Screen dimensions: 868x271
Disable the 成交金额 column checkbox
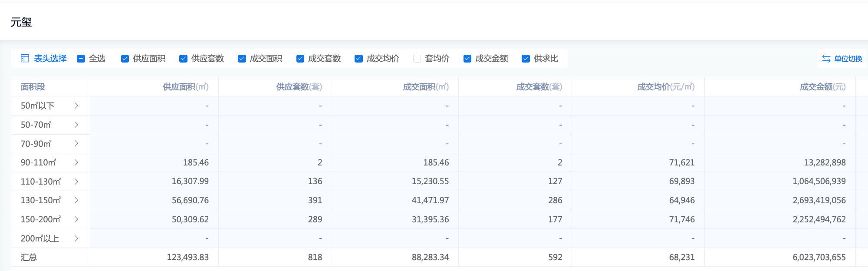pos(467,59)
